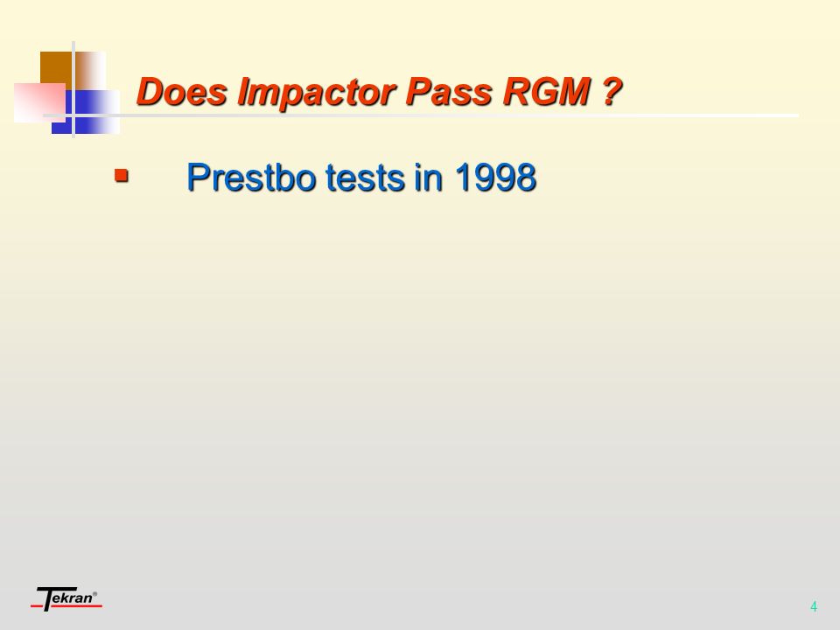
Task: Click the vertical gray line in decoration
Action: pyautogui.click(x=73, y=89)
